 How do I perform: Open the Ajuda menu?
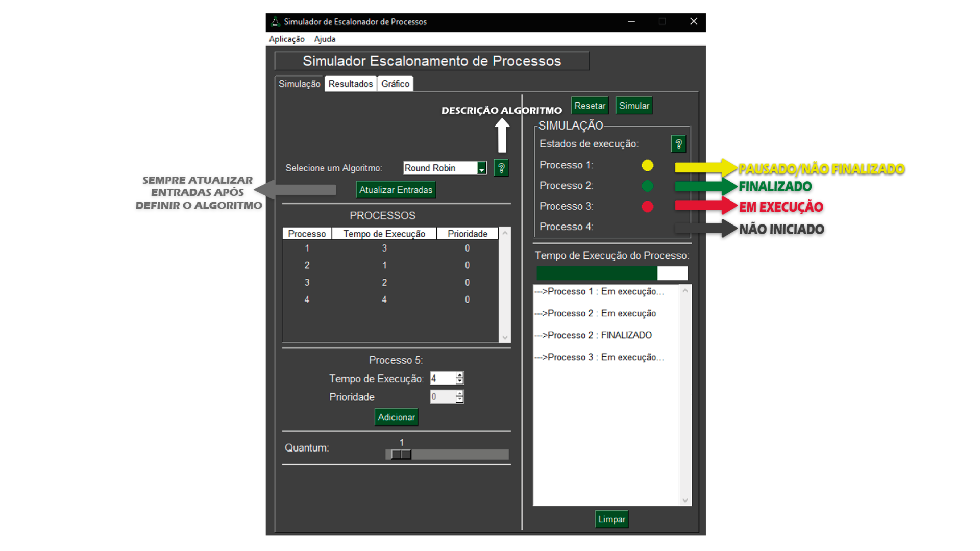point(325,39)
